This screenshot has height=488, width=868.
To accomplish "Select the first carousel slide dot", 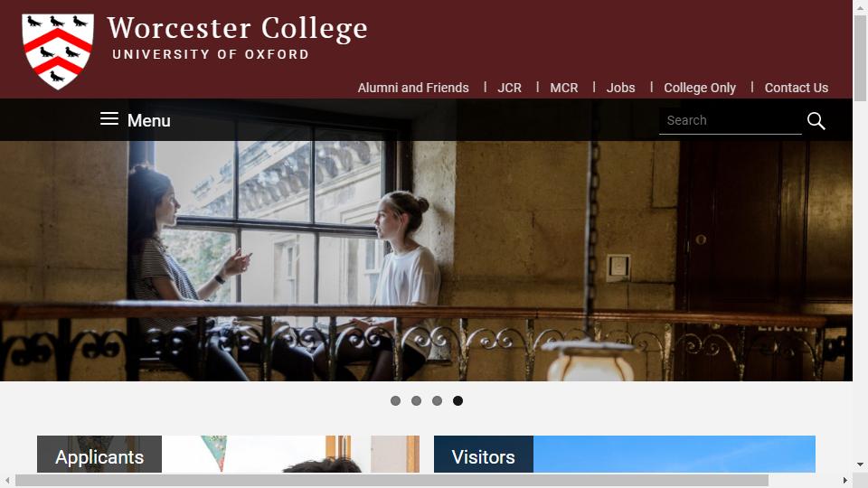I will (395, 400).
